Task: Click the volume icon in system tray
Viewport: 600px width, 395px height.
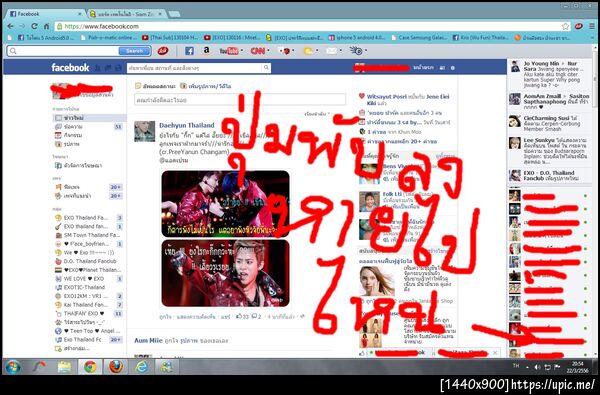Action: click(x=538, y=367)
